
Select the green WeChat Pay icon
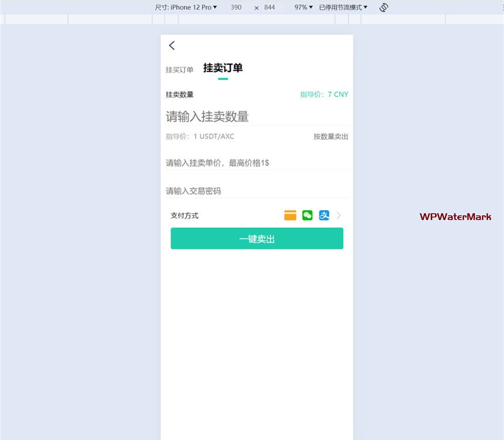pos(307,215)
